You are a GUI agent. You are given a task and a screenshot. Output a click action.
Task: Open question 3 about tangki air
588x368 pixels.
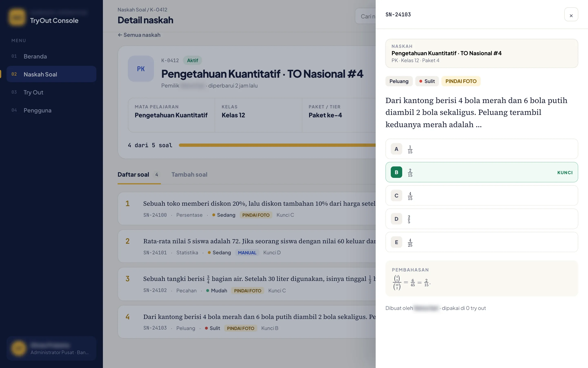[247, 284]
